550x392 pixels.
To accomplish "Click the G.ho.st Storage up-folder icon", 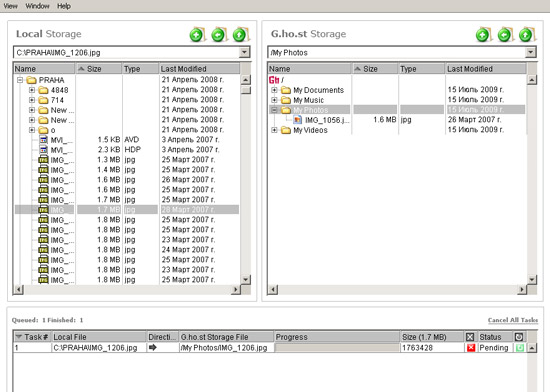I will tap(527, 35).
